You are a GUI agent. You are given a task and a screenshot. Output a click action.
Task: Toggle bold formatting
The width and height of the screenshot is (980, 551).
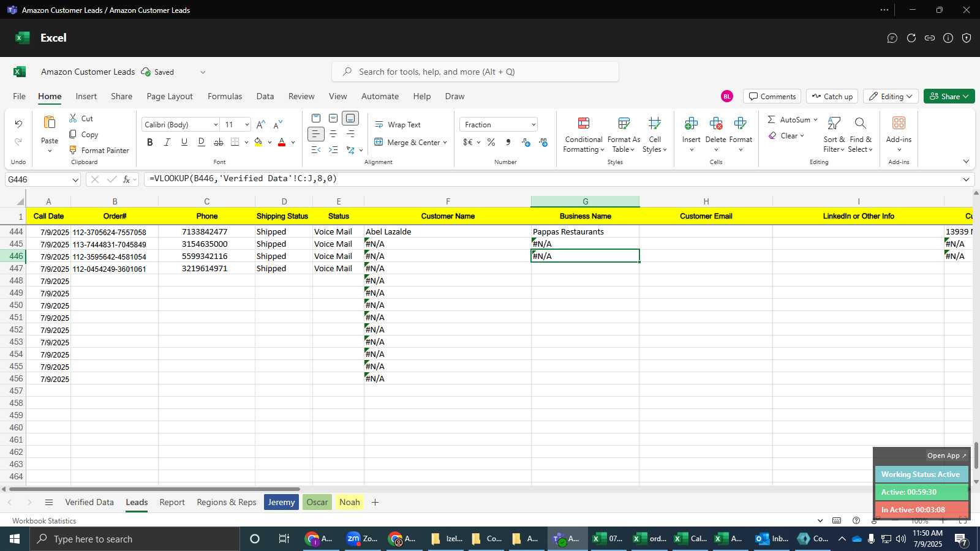[x=150, y=142]
